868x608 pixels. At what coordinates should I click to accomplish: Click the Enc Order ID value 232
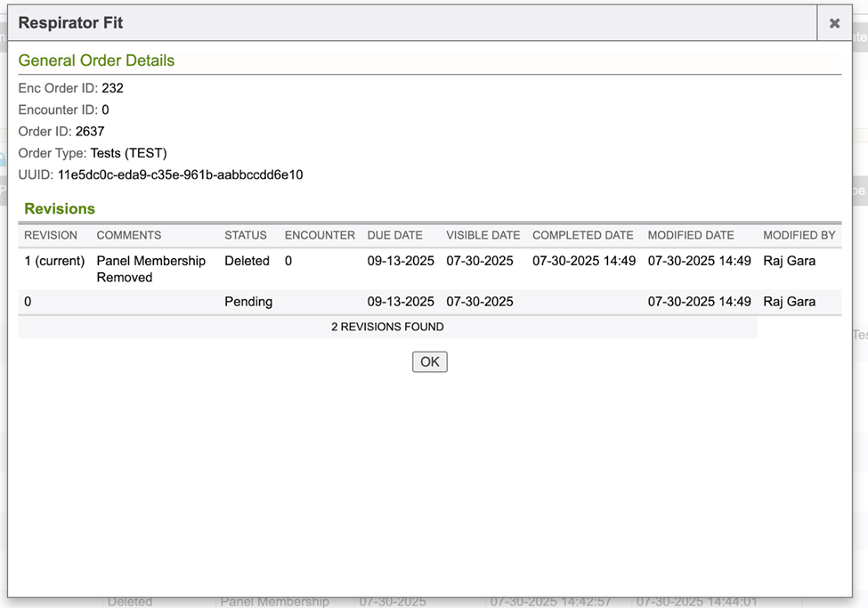tap(112, 88)
